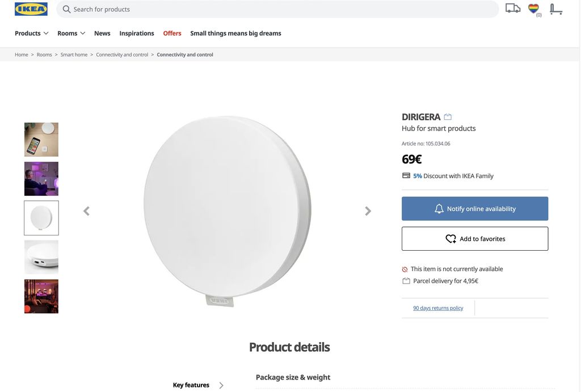Go to Smart home breadcrumb link
581x392 pixels.
tap(74, 55)
